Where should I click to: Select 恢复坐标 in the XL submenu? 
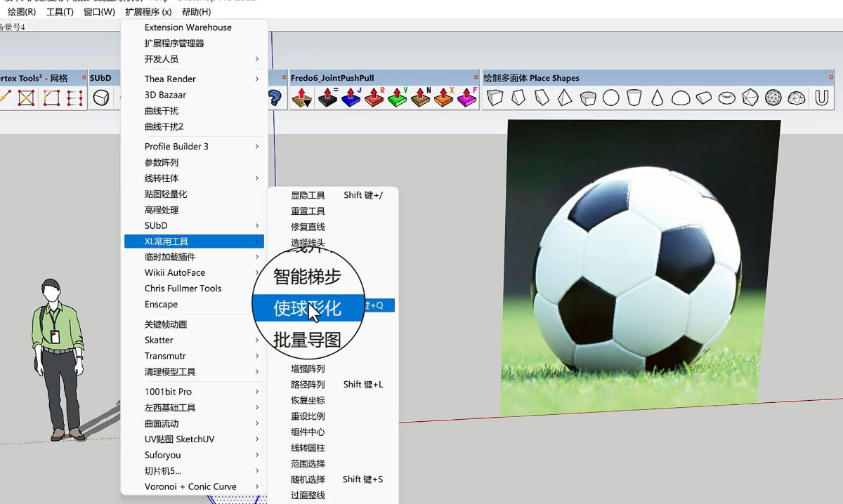point(333,400)
